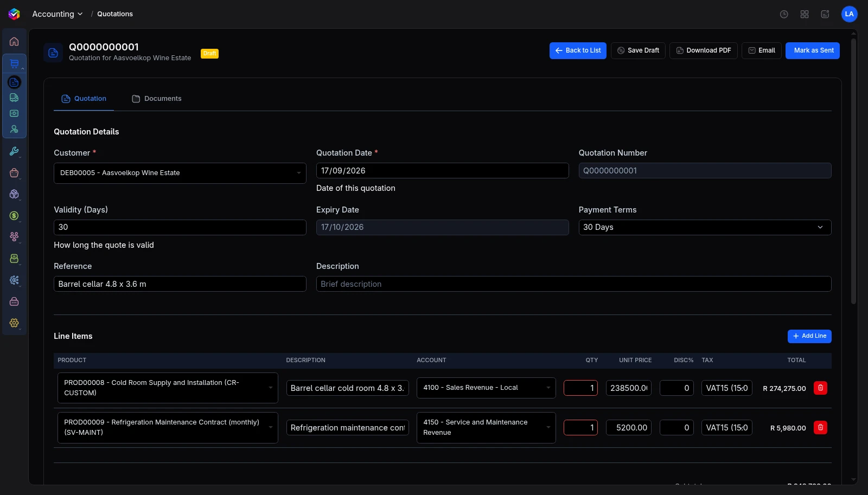868x495 pixels.
Task: Open the Payment Terms 30 Days dropdown
Action: tap(705, 227)
